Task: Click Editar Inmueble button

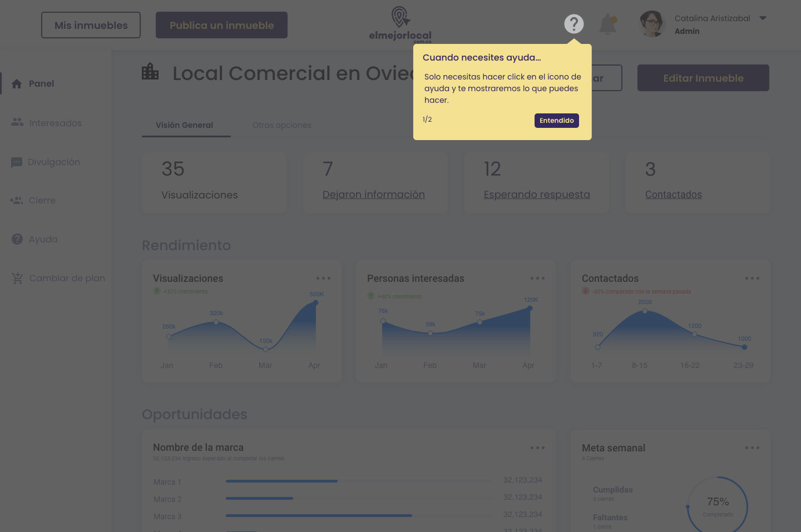Action: tap(703, 78)
